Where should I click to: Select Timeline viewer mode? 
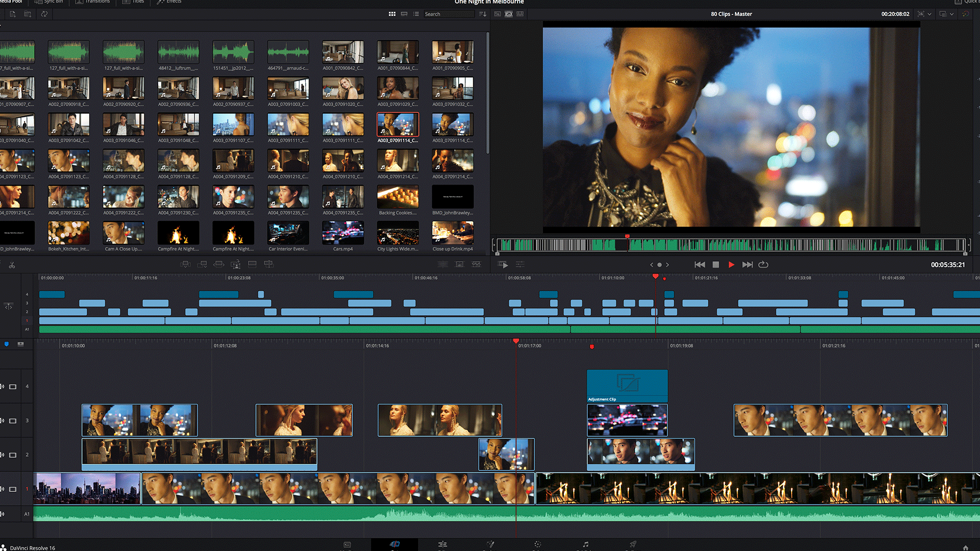[x=520, y=14]
